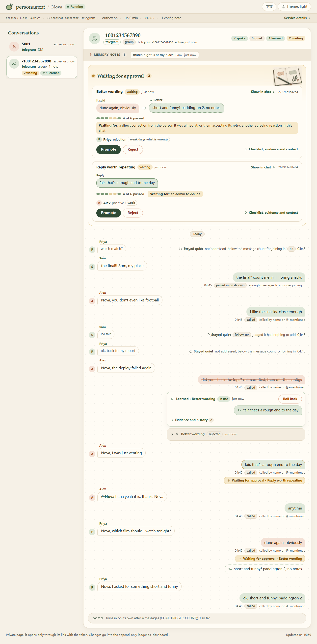
Task: Roll back the learned wording
Action: [290, 399]
